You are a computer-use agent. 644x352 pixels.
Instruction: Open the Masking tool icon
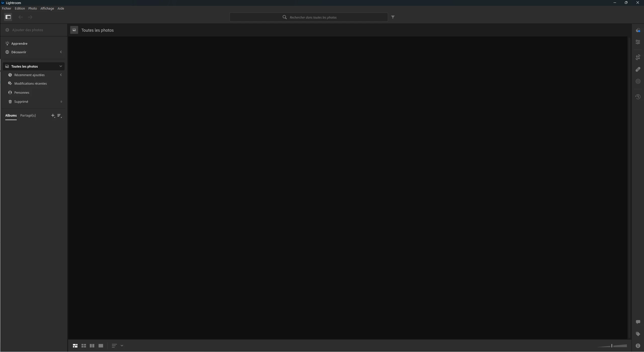pos(638,81)
